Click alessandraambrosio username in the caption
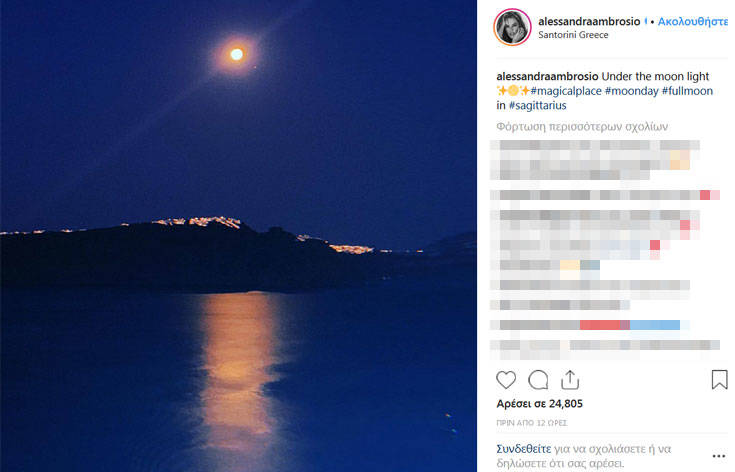Screen dimensions: 735x472 [547, 76]
